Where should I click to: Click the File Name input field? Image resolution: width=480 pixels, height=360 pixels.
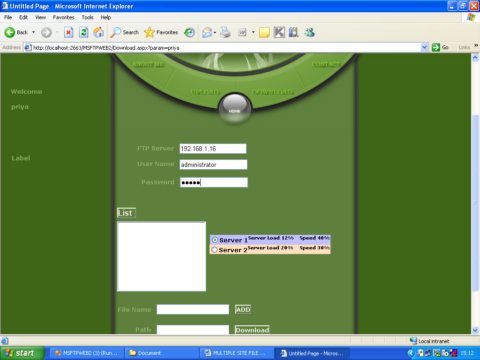click(x=193, y=309)
